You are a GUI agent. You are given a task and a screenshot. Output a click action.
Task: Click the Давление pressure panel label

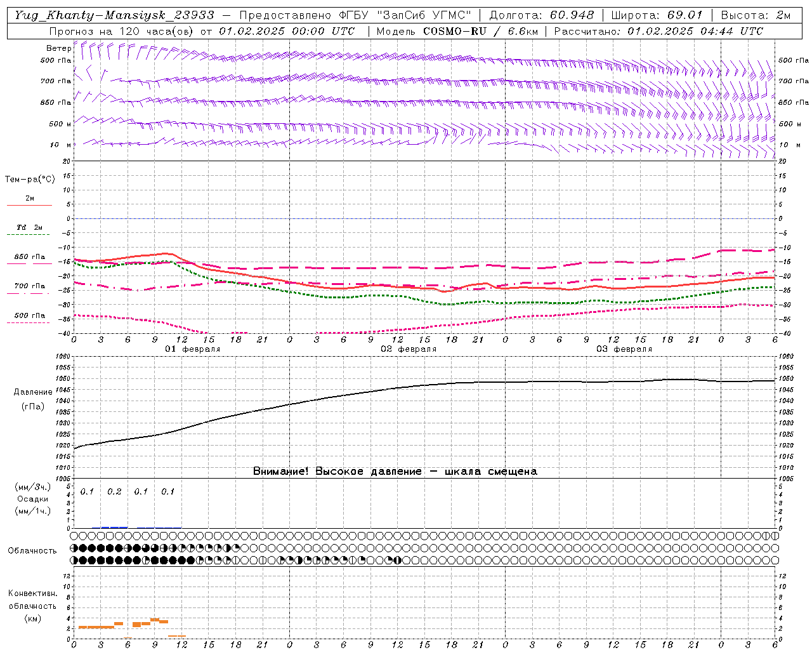33,392
